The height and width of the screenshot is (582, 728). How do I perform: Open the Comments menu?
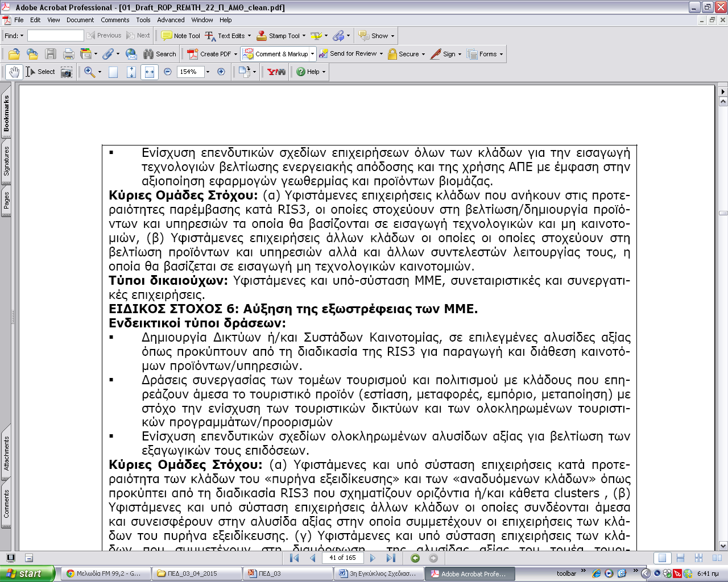pyautogui.click(x=115, y=20)
